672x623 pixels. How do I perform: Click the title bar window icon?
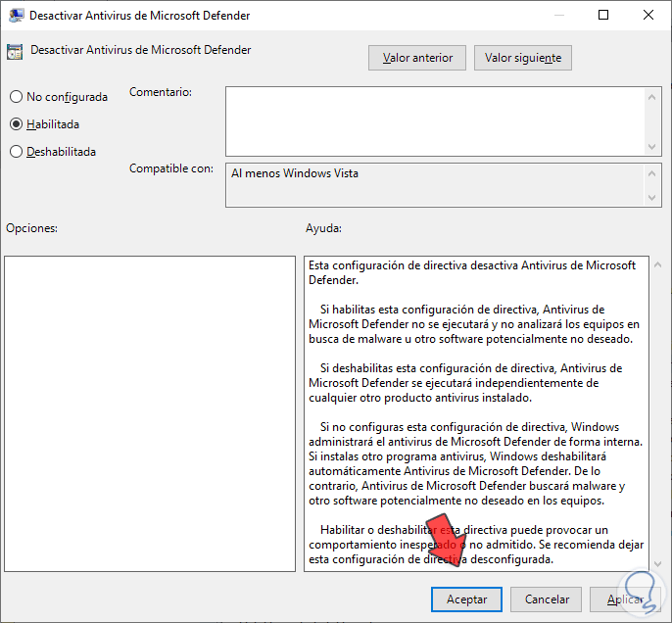click(16, 16)
